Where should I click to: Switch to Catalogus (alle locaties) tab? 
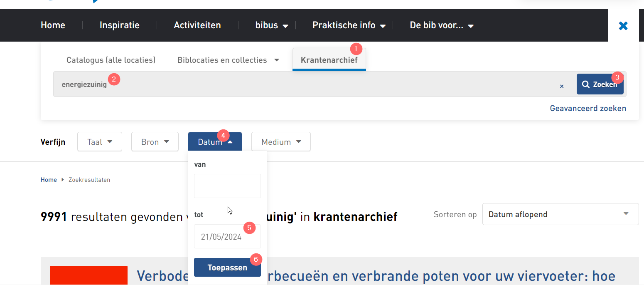pos(111,60)
